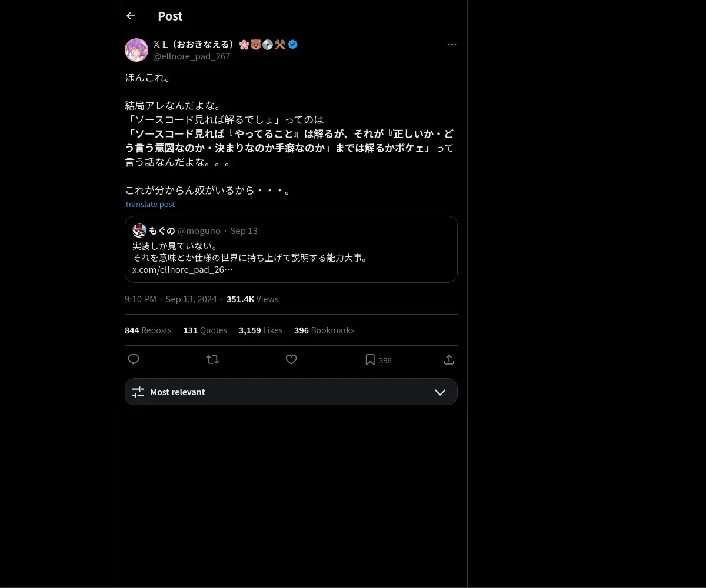Click the Translate post link
This screenshot has height=588, width=706.
point(149,204)
